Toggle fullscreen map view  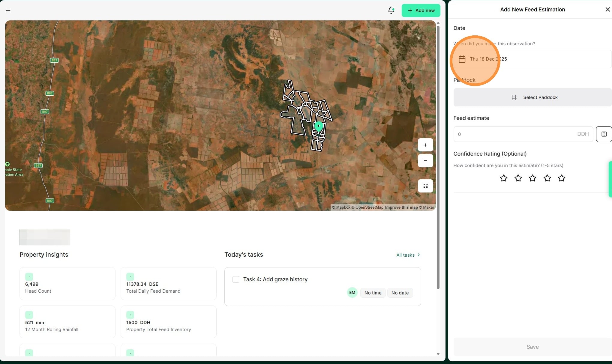tap(425, 186)
